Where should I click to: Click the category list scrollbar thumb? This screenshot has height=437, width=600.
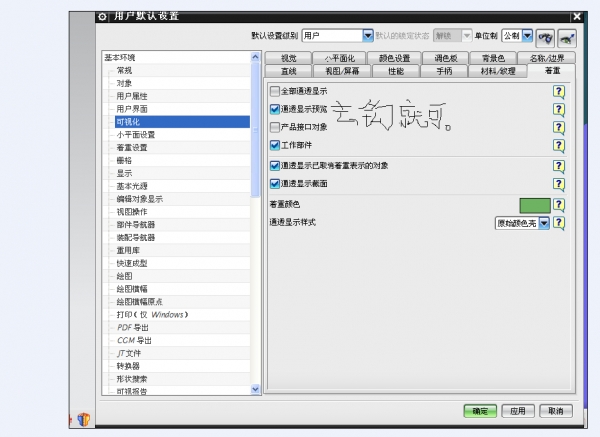coord(255,130)
